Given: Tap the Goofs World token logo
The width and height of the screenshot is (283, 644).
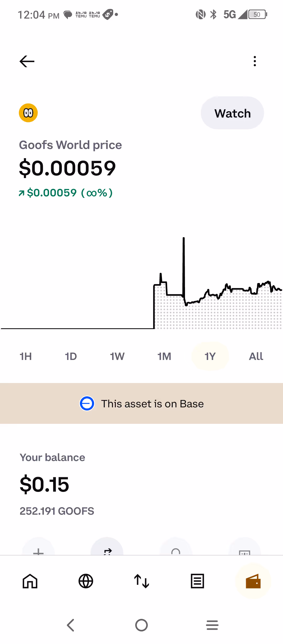Looking at the screenshot, I should coord(28,113).
